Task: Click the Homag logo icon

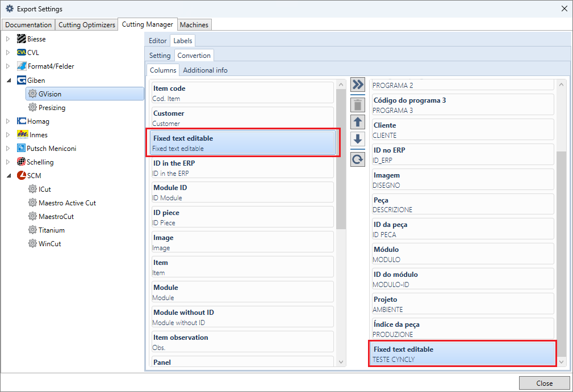Action: click(x=22, y=121)
